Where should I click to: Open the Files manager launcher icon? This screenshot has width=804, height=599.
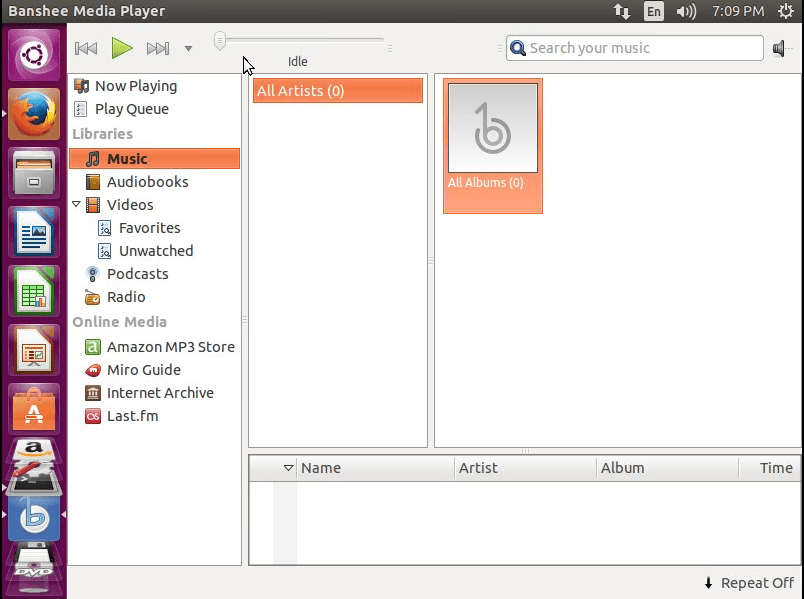[34, 173]
